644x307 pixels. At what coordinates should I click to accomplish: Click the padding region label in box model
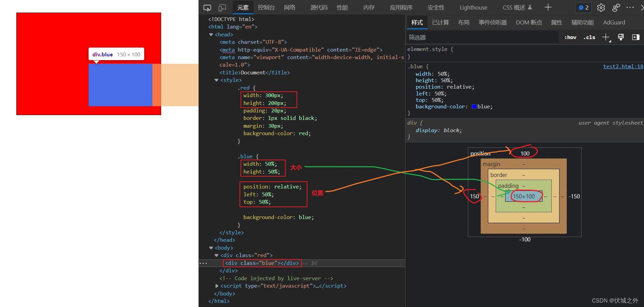508,186
